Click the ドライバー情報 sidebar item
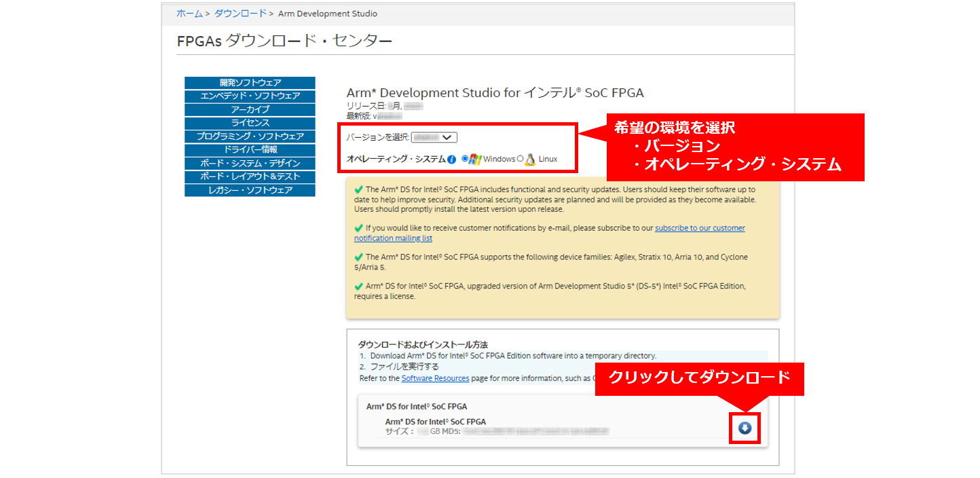 250,149
